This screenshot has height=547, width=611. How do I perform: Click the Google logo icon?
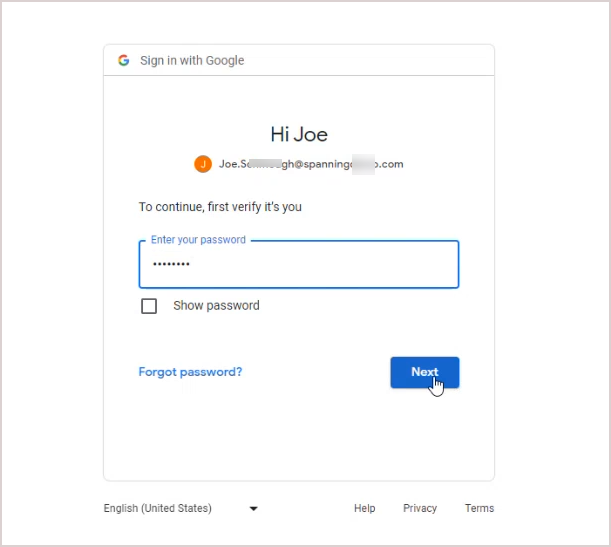click(124, 60)
